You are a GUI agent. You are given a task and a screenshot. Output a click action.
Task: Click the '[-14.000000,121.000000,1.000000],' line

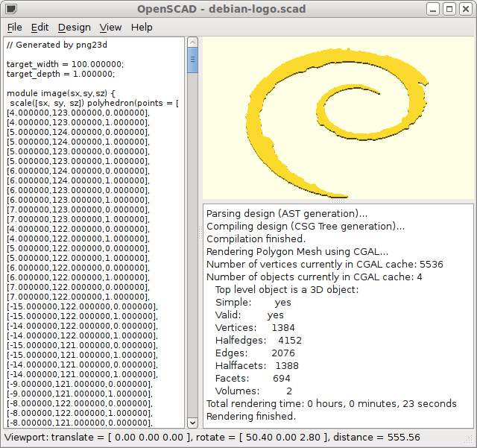coord(82,375)
